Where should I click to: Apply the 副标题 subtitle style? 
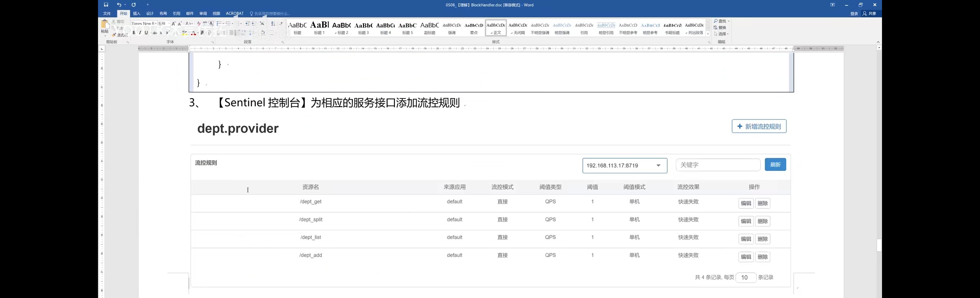click(x=430, y=28)
